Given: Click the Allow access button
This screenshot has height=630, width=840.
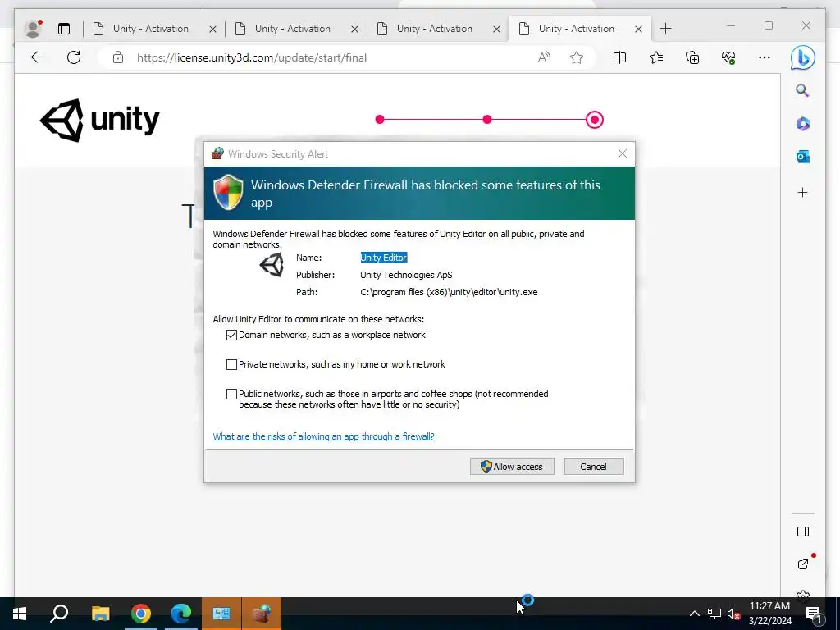Looking at the screenshot, I should [x=512, y=467].
